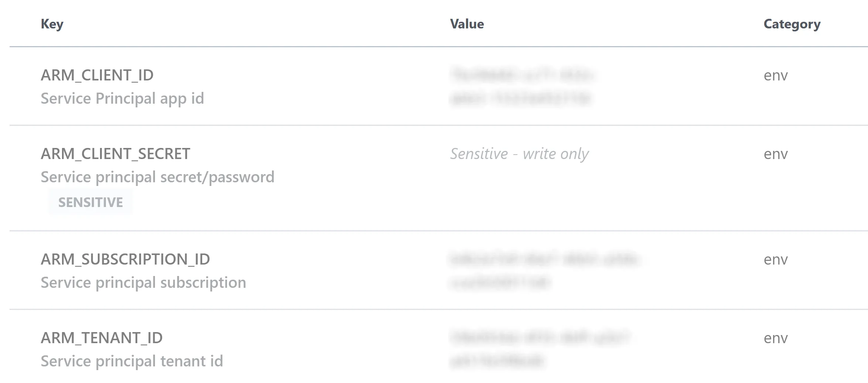Screen dimensions: 868x383
Task: Click the Service principal tenant id description
Action: point(132,361)
